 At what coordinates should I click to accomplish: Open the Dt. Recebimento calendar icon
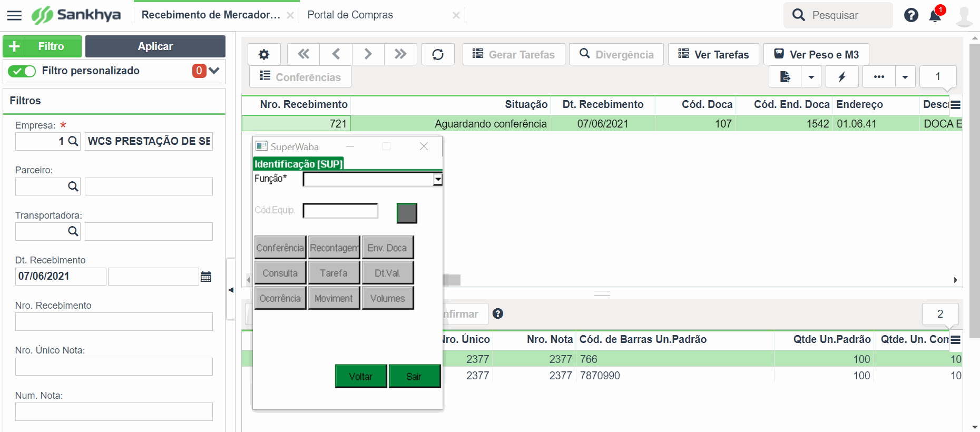(206, 277)
